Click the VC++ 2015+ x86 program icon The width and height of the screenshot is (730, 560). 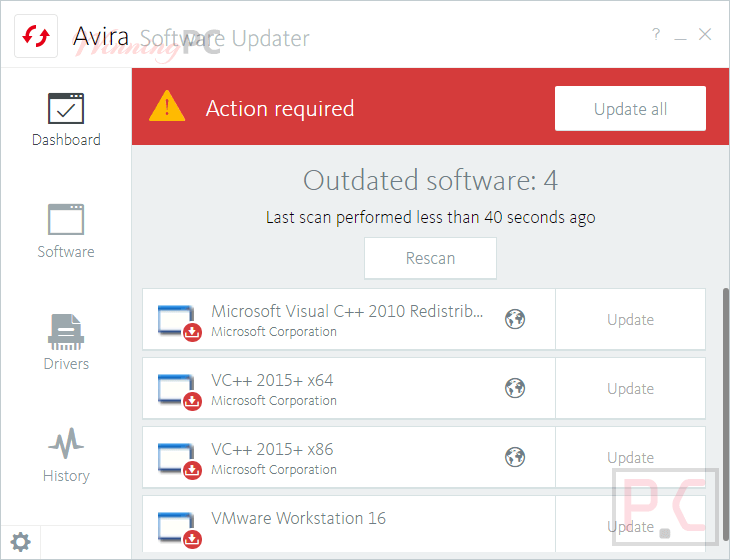[179, 460]
